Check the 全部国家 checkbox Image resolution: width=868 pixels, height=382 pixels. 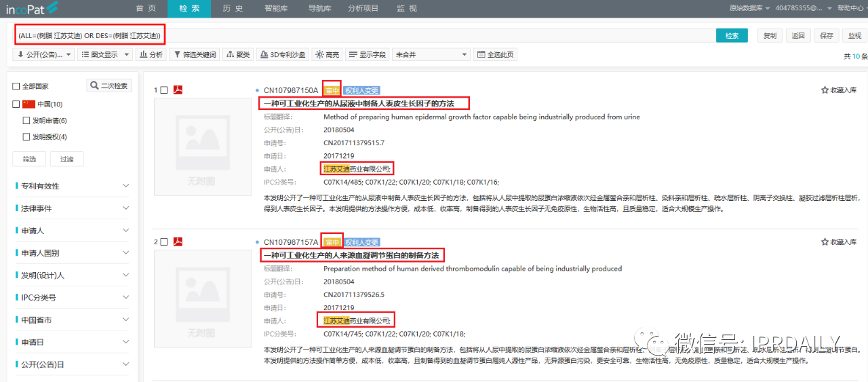tap(16, 87)
